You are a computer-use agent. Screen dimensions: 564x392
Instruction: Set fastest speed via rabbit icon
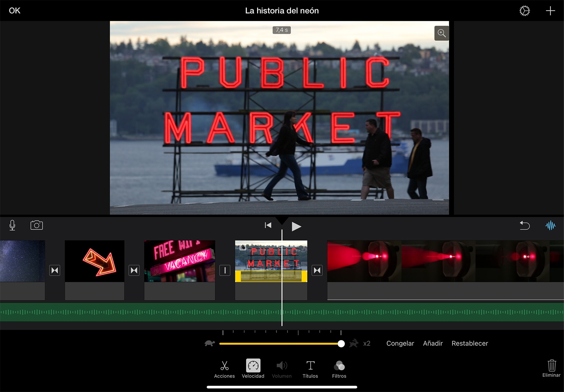354,343
